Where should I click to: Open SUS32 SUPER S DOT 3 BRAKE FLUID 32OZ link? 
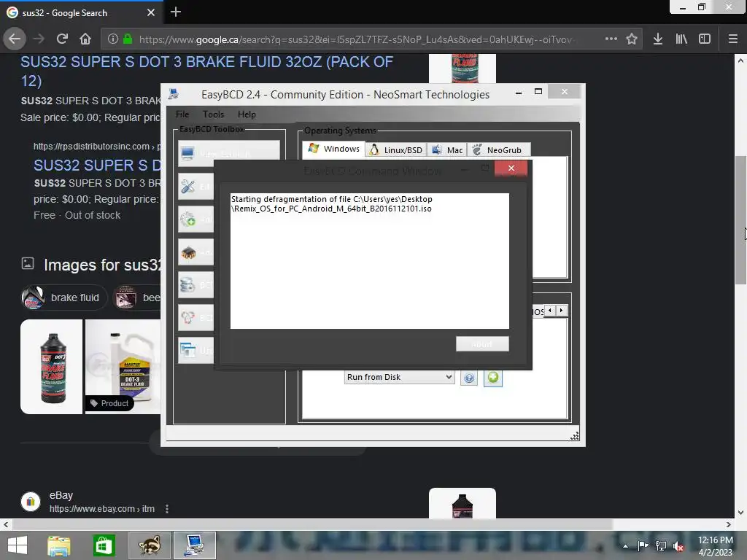point(206,71)
